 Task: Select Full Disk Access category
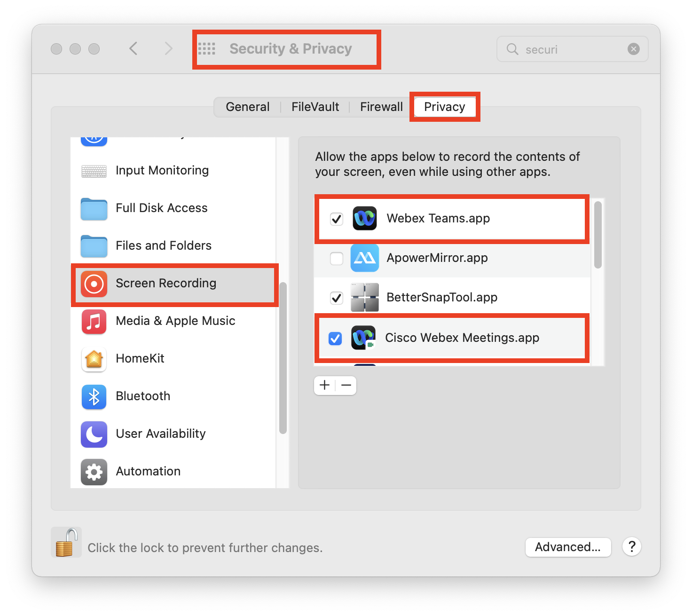point(162,208)
